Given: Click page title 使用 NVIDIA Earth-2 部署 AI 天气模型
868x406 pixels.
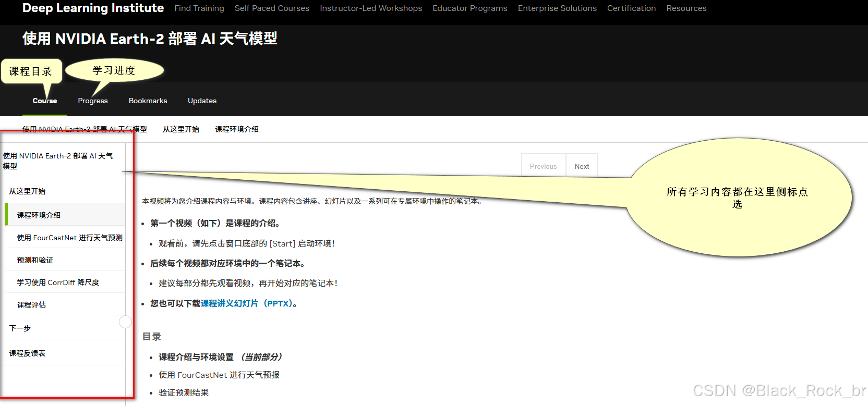Looking at the screenshot, I should pyautogui.click(x=150, y=39).
